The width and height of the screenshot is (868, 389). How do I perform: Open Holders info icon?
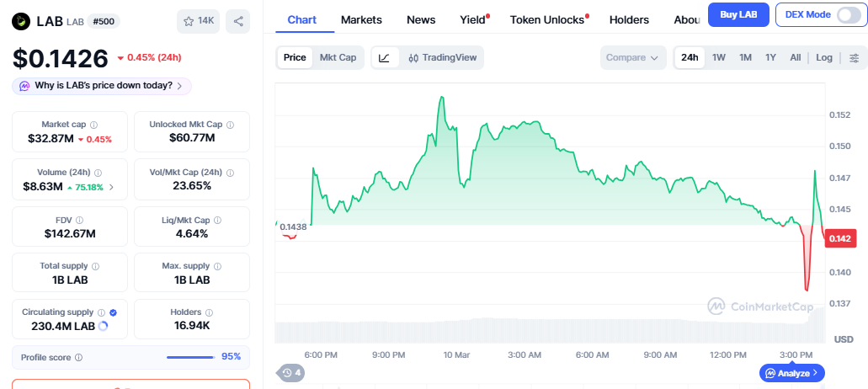210,312
